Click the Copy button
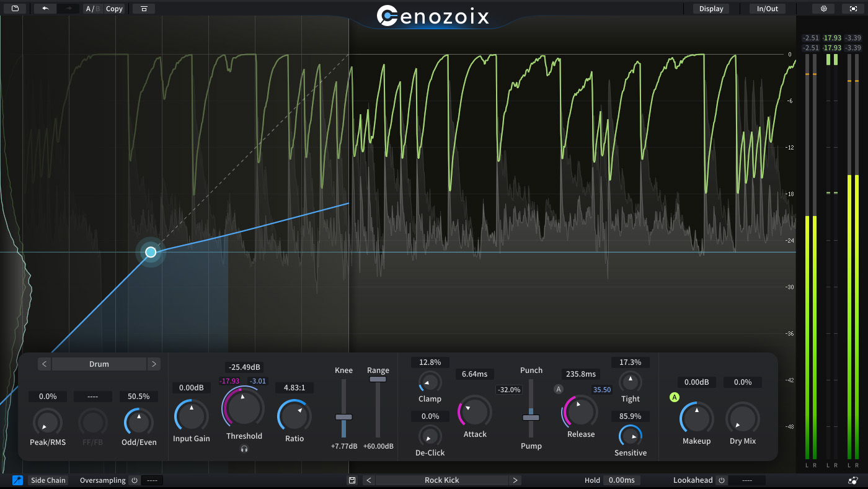This screenshot has height=489, width=868. (114, 9)
